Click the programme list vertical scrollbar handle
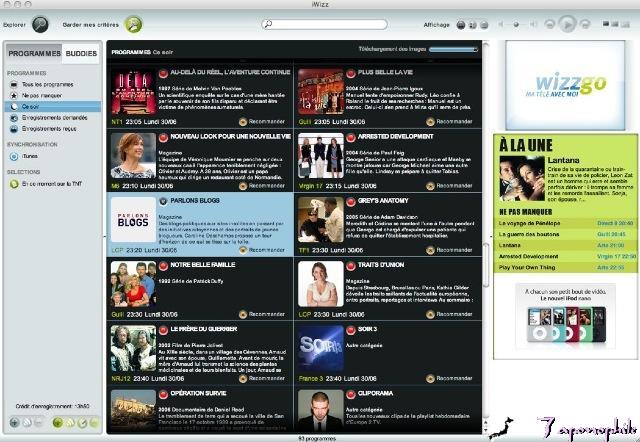This screenshot has height=442, width=640. [x=486, y=265]
